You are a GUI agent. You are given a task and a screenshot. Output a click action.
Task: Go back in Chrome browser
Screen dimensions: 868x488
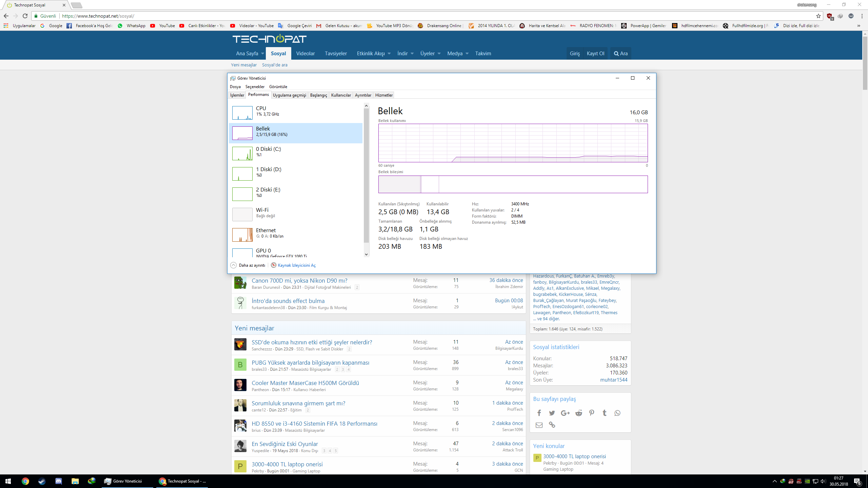6,16
